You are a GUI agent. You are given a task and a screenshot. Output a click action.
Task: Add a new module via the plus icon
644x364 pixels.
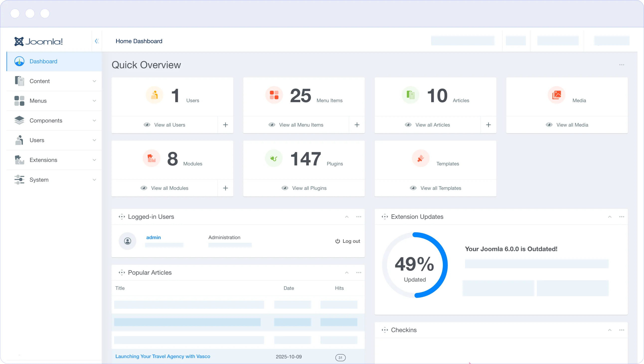point(225,188)
